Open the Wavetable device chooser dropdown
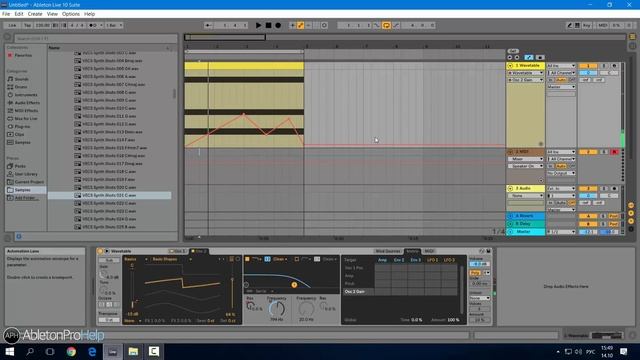The width and height of the screenshot is (640, 360). [x=525, y=73]
